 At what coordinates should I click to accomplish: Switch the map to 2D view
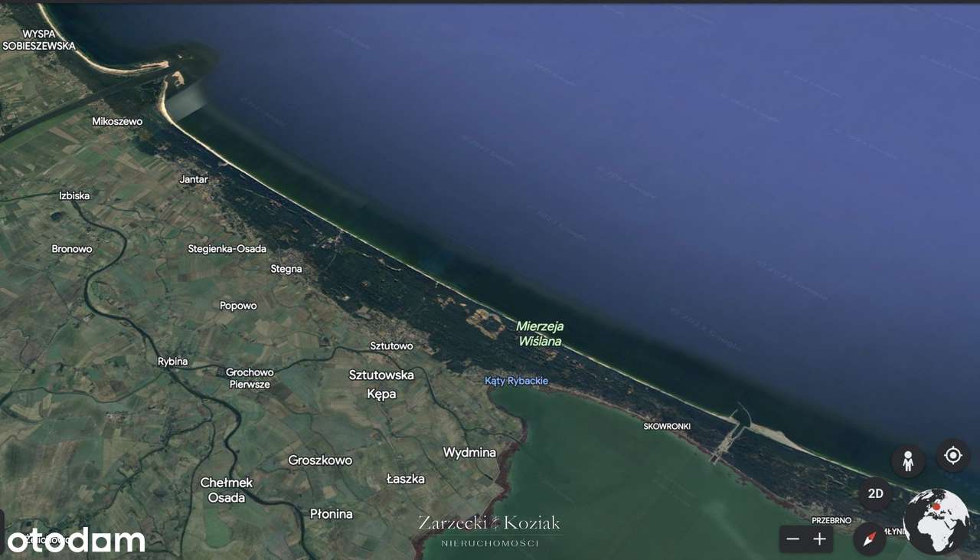[875, 494]
